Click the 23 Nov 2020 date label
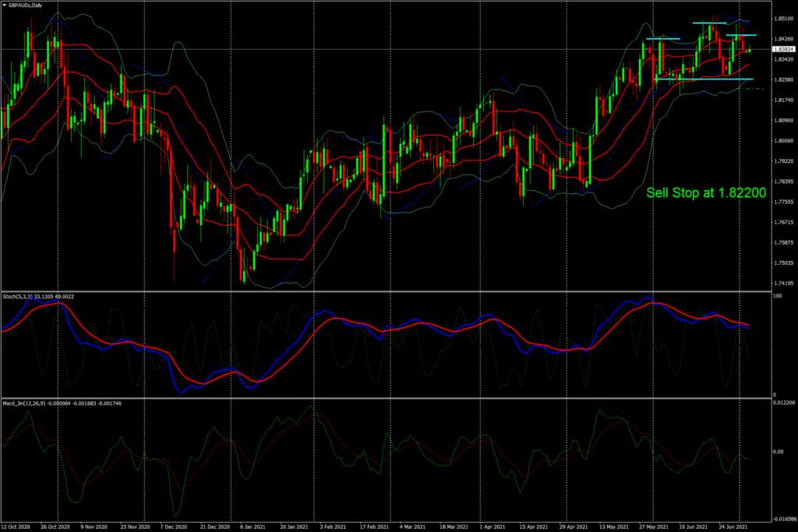 point(135,527)
